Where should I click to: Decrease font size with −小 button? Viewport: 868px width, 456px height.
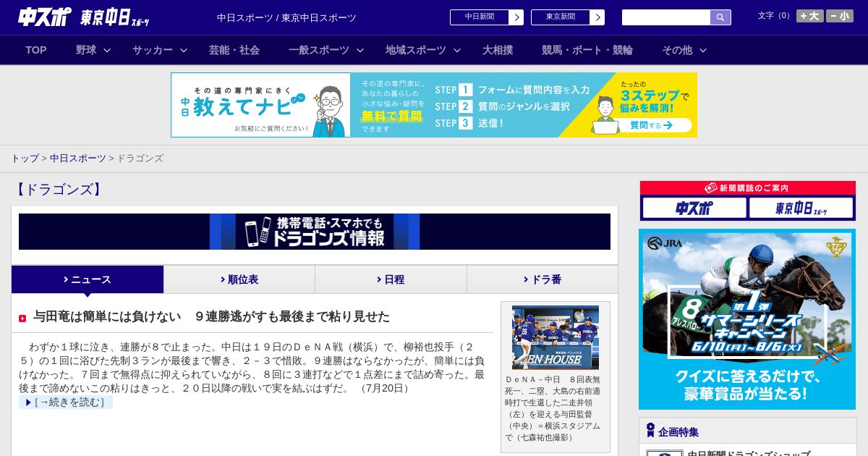tap(840, 16)
